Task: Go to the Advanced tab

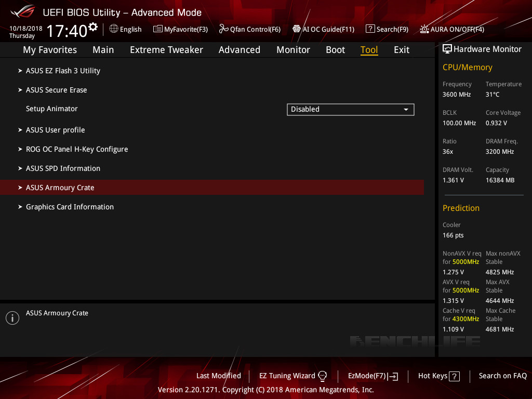Action: click(x=240, y=50)
